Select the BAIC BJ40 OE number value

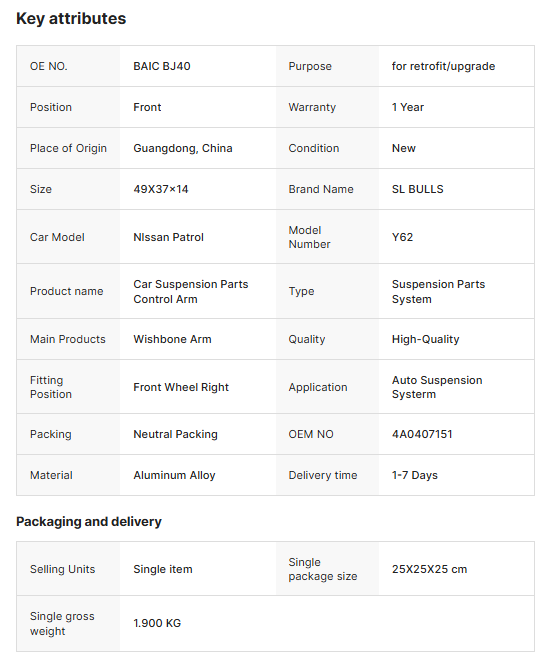[162, 66]
